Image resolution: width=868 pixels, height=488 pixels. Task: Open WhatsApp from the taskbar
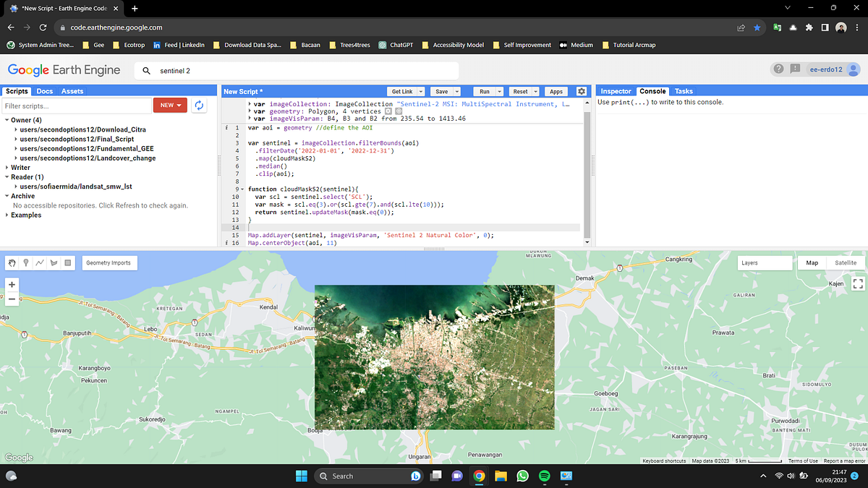[522, 476]
